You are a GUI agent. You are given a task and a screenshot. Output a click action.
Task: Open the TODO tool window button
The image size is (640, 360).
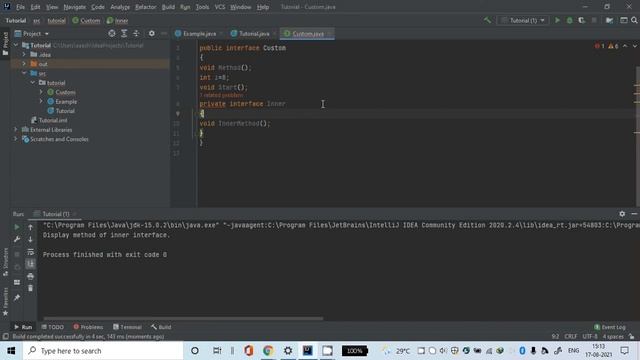pos(53,327)
